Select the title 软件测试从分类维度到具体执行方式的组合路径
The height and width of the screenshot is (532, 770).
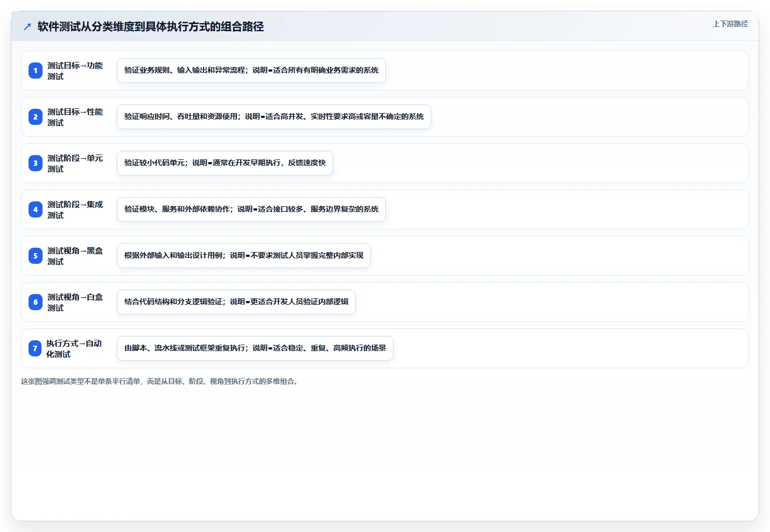(x=151, y=27)
